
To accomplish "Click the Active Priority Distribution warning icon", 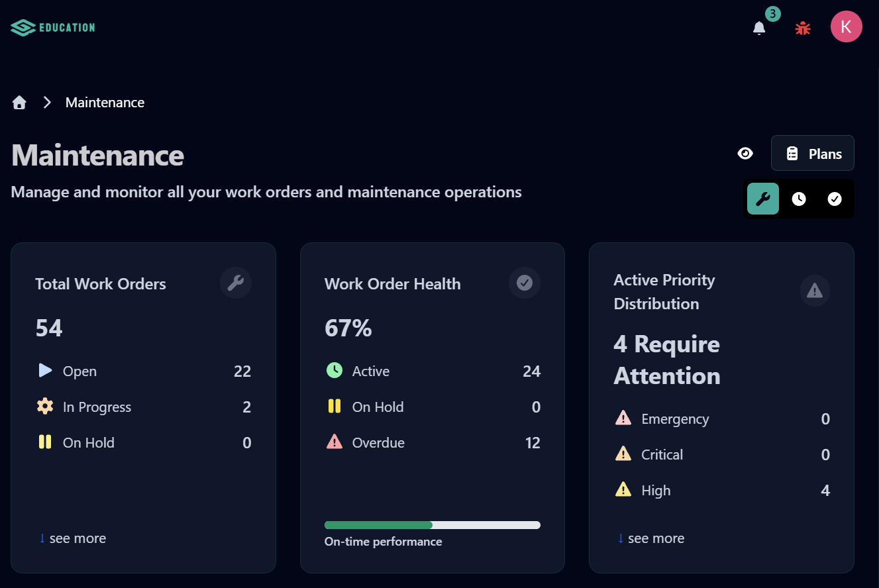I will coord(815,291).
